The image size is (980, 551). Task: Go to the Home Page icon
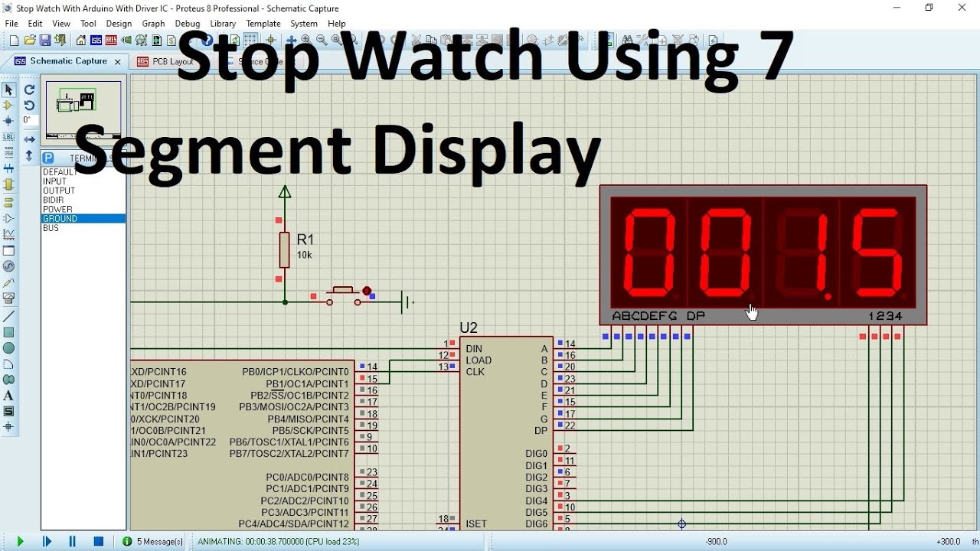pyautogui.click(x=80, y=41)
